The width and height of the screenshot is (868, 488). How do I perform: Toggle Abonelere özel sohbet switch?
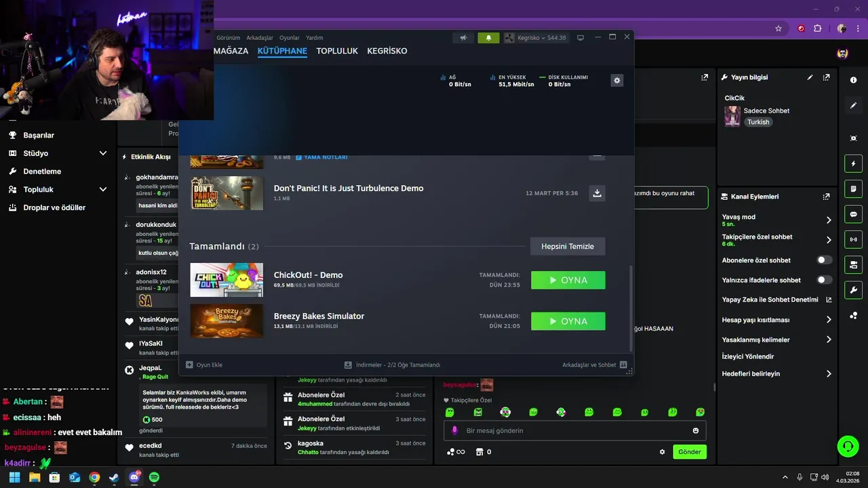(x=825, y=260)
